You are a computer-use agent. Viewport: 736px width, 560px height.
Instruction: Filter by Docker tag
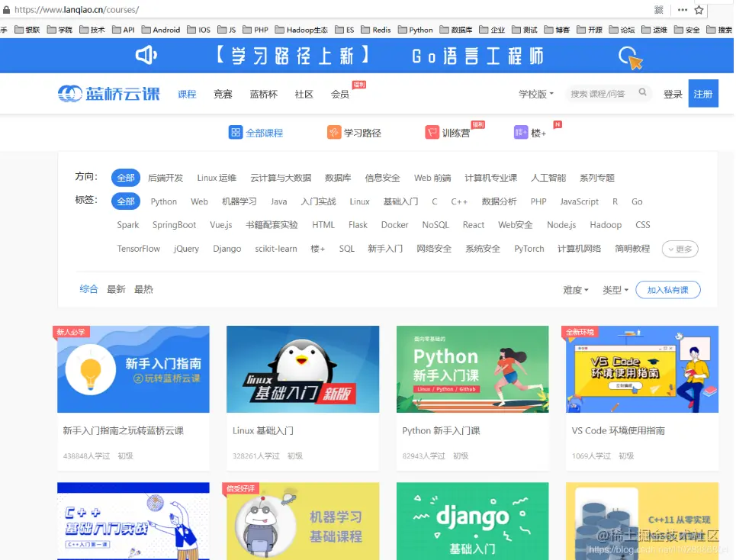(394, 225)
